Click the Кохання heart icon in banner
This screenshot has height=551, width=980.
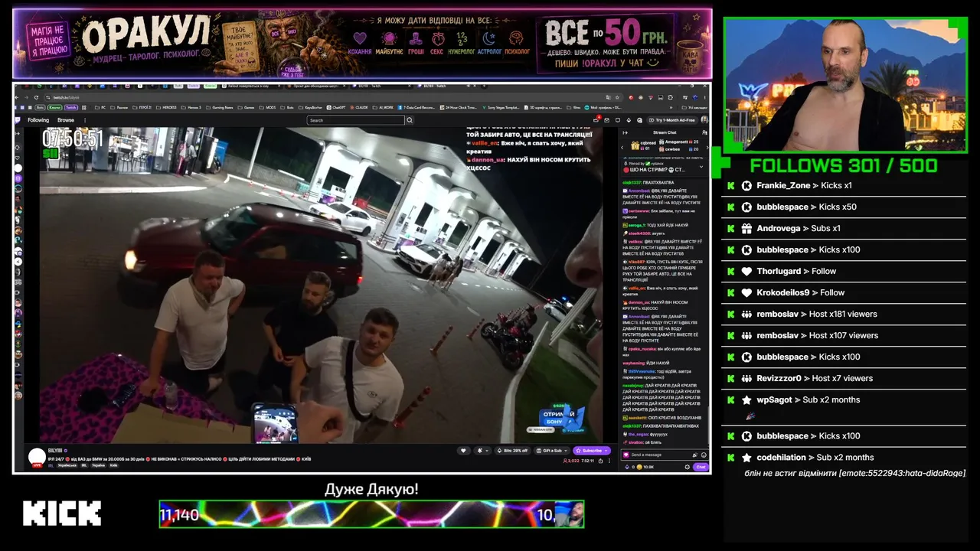click(360, 38)
